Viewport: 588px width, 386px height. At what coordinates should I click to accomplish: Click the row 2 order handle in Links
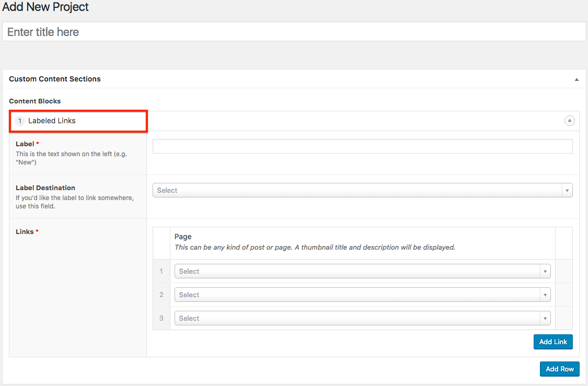tap(162, 295)
